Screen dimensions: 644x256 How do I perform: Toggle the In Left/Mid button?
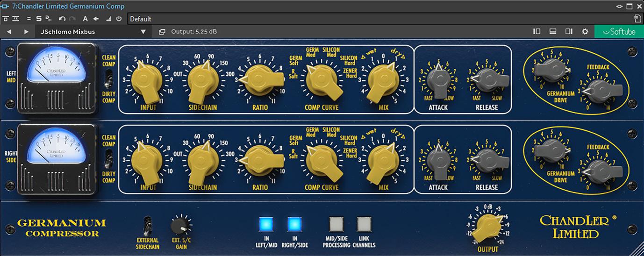point(266,225)
